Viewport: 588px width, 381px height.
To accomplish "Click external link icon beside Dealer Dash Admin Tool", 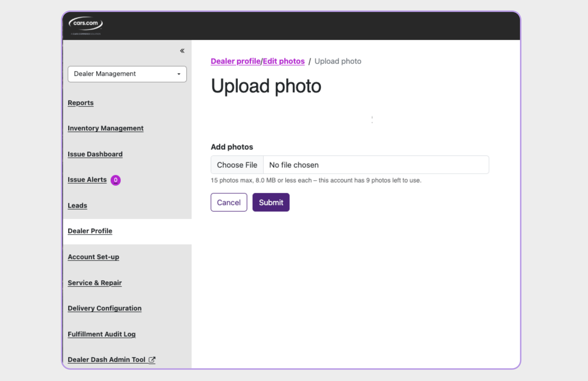I will 152,360.
